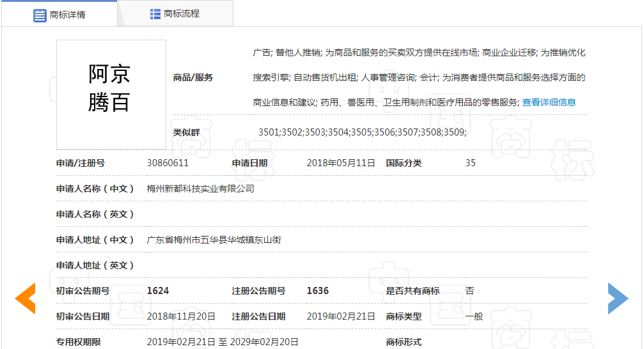Click the international class value 35
Screen dimensions: 644x349
pos(471,163)
